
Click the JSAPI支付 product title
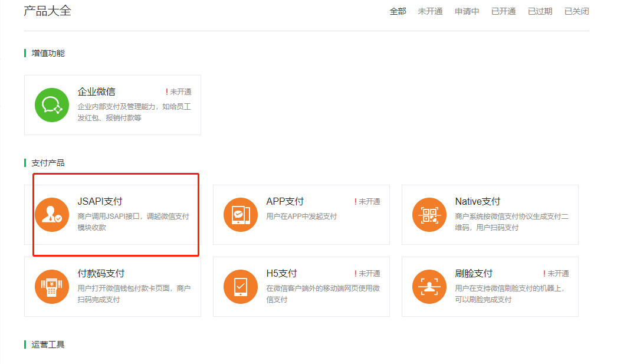[x=100, y=202]
